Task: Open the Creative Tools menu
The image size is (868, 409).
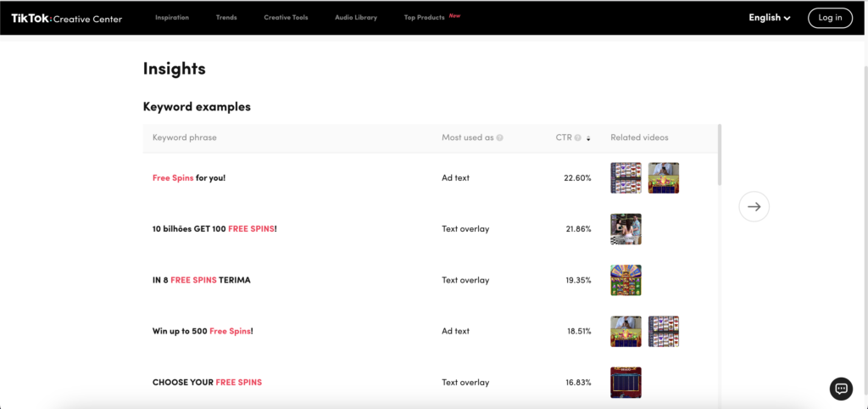Action: (286, 18)
